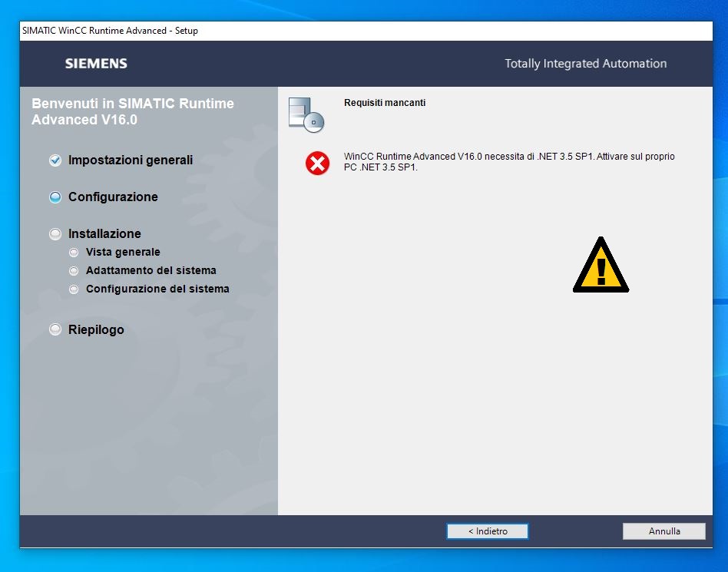This screenshot has width=728, height=572.
Task: Click the 'Annulla' cancel button
Action: pyautogui.click(x=664, y=531)
